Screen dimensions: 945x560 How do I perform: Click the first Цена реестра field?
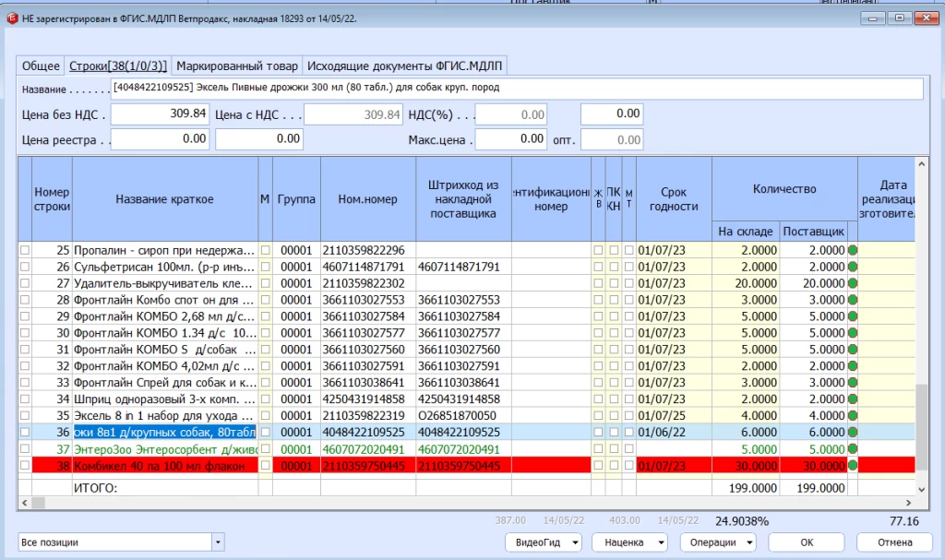click(x=160, y=139)
